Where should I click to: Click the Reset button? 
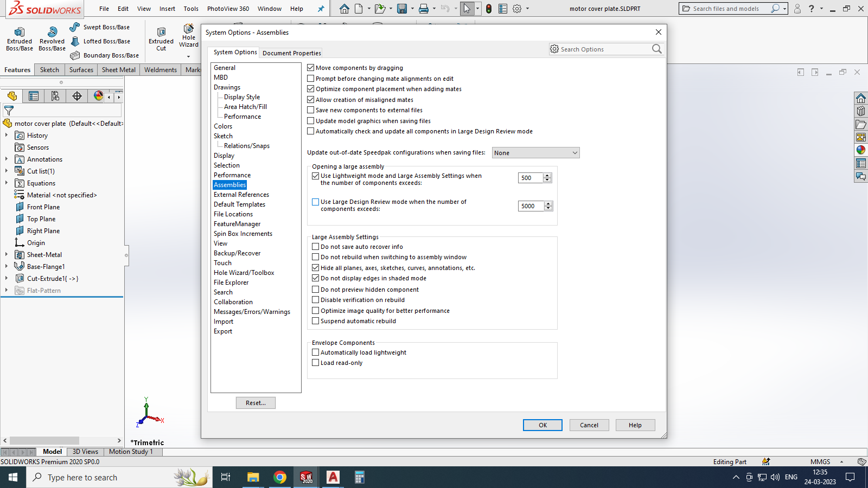point(256,403)
